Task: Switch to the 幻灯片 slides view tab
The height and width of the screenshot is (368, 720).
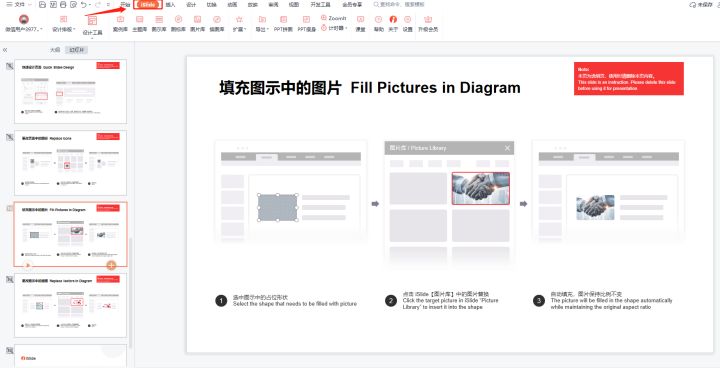Action: (76, 50)
